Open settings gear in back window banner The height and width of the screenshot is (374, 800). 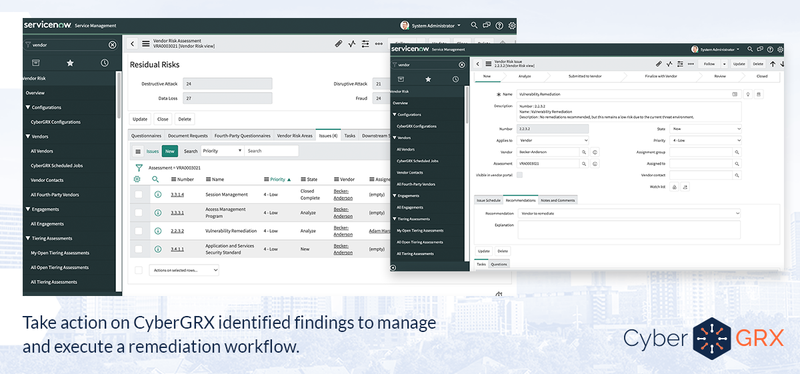tap(512, 25)
